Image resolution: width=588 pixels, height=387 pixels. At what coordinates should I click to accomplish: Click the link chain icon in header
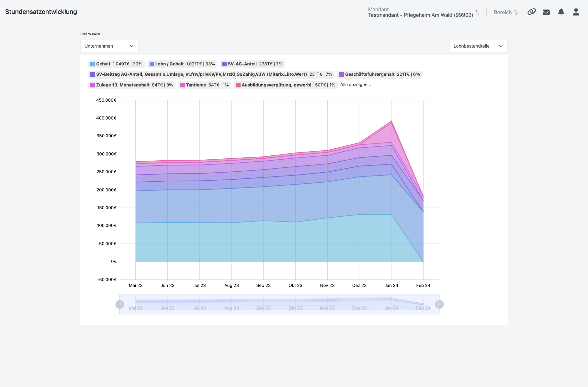pos(531,12)
